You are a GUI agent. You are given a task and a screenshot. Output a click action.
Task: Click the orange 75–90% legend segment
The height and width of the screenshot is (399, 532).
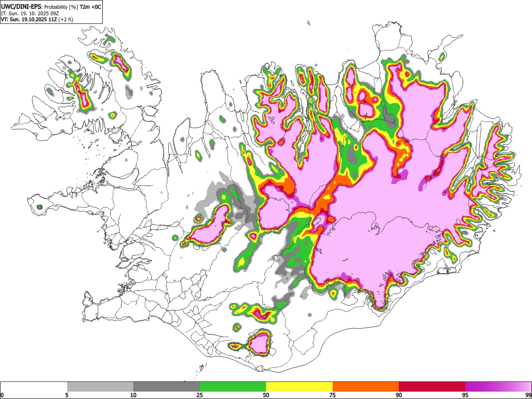click(366, 387)
